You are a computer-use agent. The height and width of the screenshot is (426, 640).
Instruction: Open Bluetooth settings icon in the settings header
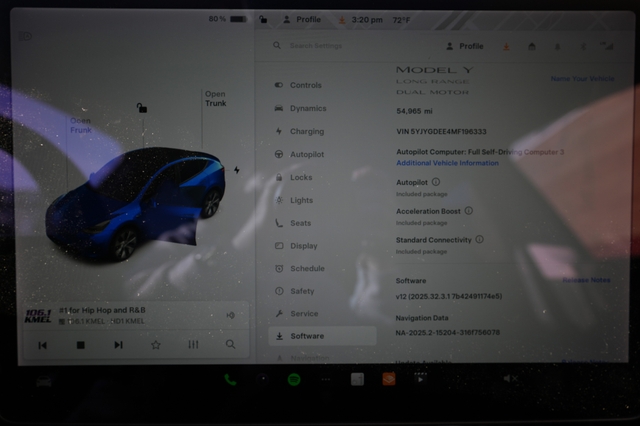583,47
